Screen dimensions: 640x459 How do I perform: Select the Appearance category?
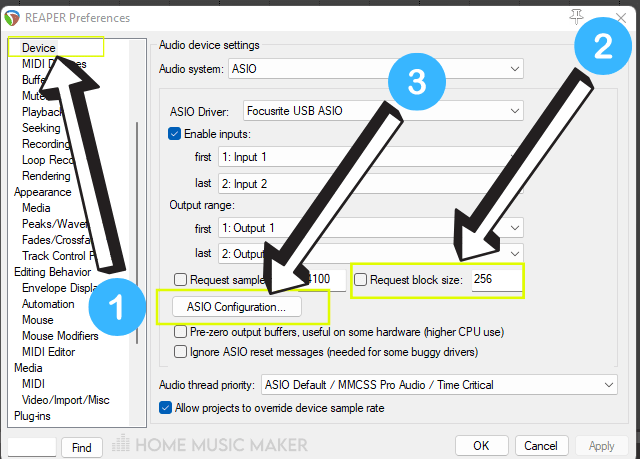42,192
